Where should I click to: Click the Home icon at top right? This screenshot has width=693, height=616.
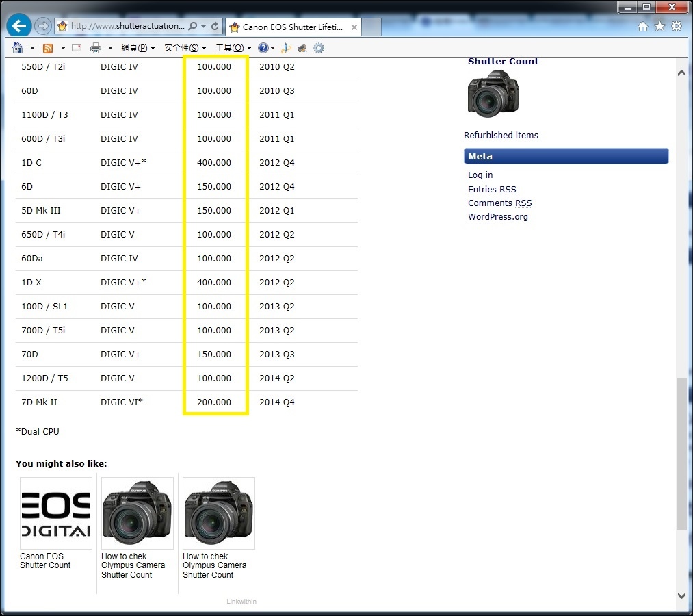tap(643, 27)
